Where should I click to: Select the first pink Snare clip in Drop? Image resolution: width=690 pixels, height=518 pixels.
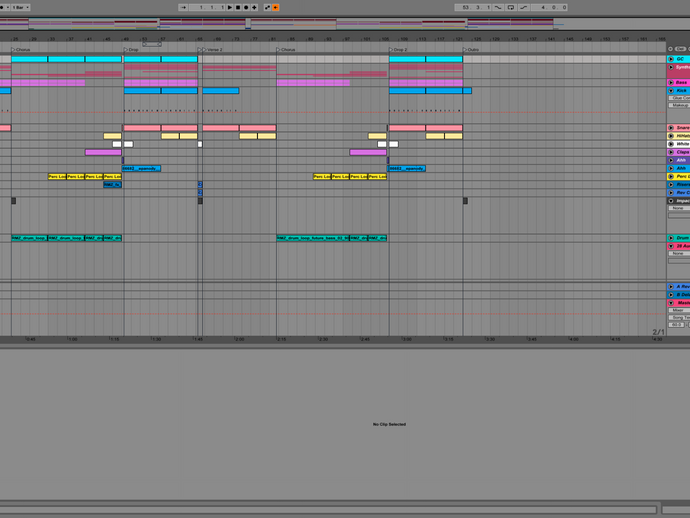[x=142, y=128]
